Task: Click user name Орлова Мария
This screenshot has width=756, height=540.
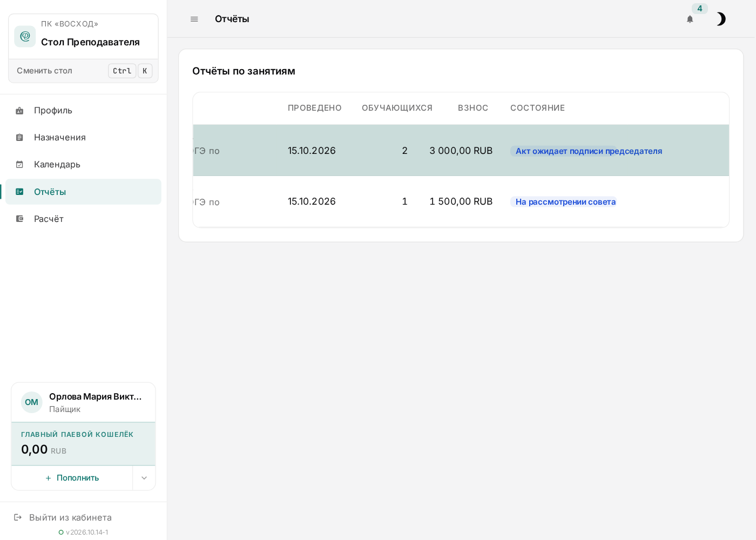Action: click(96, 396)
